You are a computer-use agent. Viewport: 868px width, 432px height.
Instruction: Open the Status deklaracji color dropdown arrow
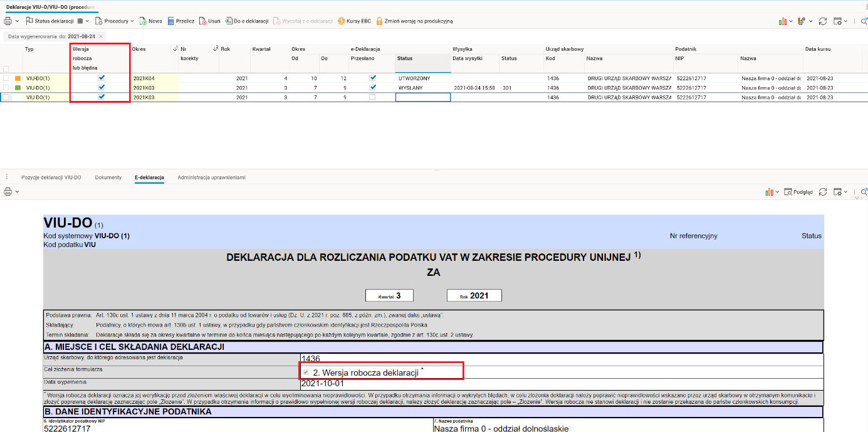(x=87, y=21)
